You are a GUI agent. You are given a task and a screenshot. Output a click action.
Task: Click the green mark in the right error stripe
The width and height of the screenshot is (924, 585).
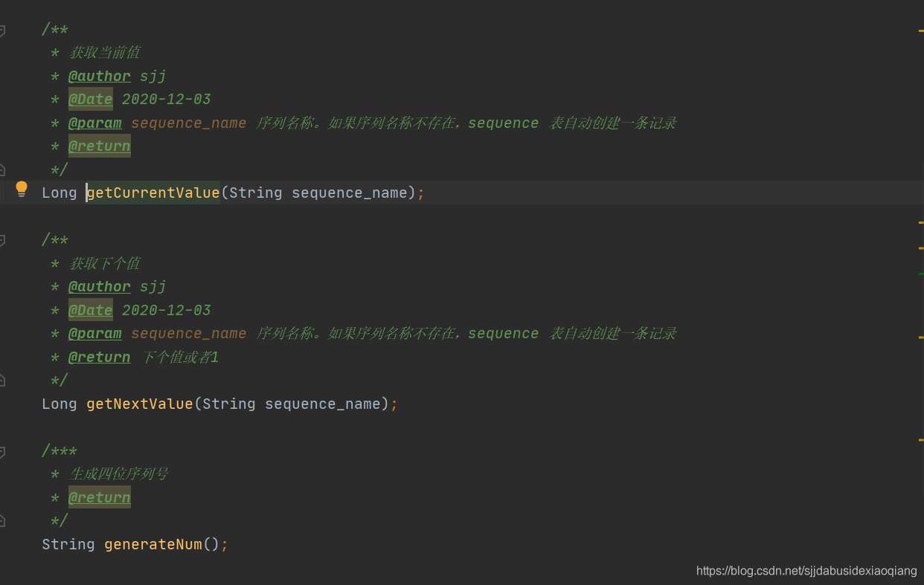(x=921, y=274)
